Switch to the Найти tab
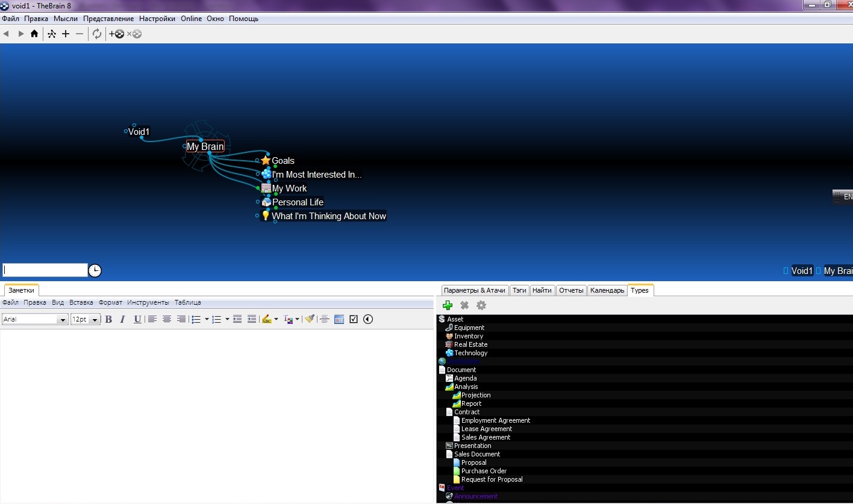This screenshot has width=853, height=504. (x=542, y=290)
